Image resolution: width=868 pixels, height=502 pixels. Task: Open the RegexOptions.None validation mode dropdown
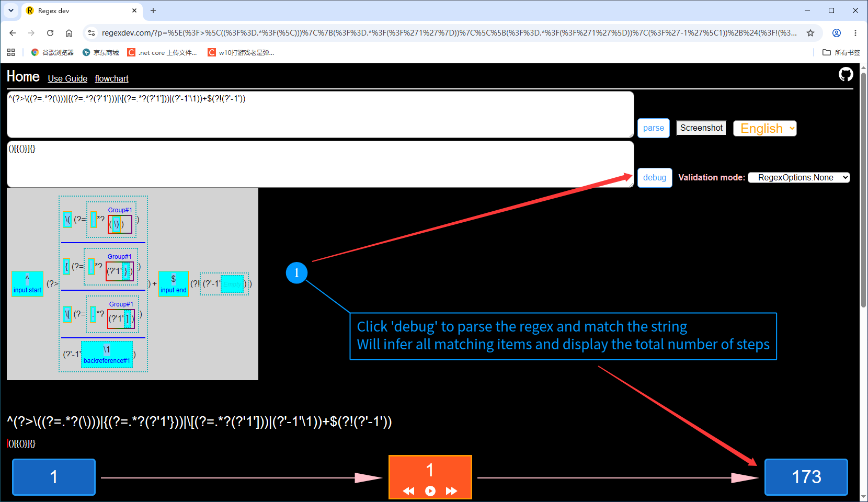tap(799, 178)
